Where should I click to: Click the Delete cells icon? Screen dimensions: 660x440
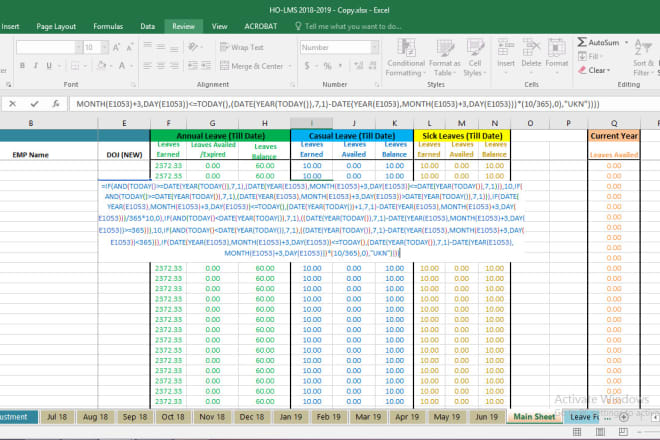pyautogui.click(x=531, y=47)
